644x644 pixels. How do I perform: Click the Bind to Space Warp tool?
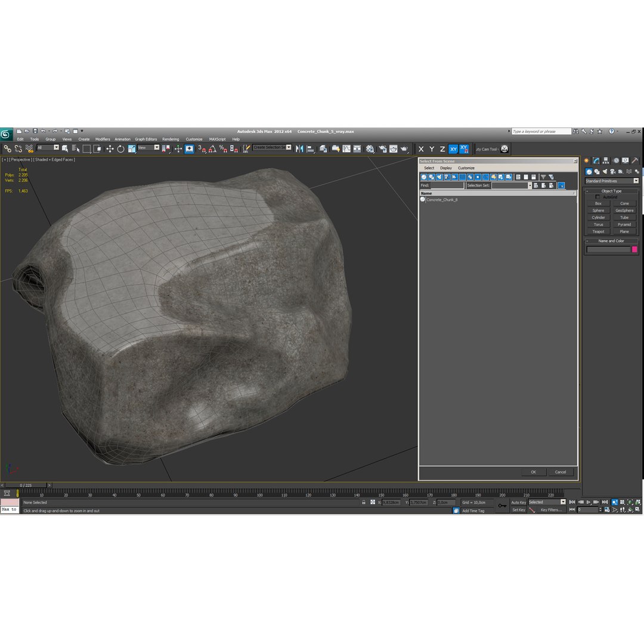click(29, 148)
